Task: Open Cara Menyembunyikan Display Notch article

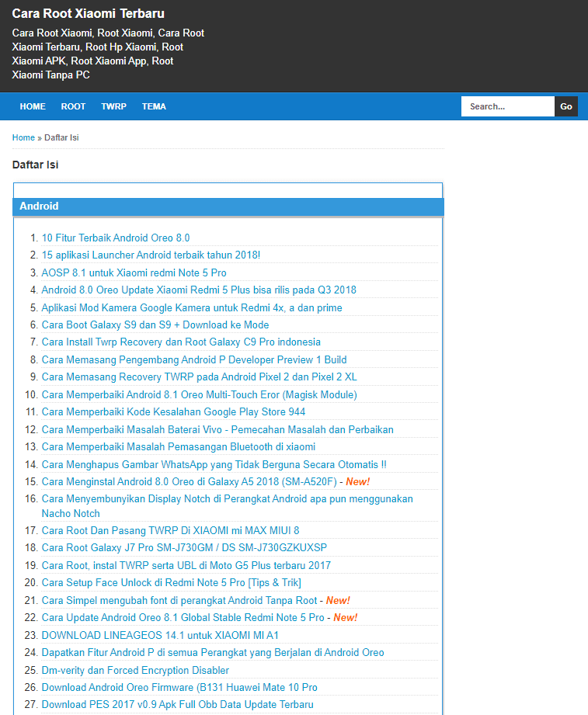Action: click(227, 499)
